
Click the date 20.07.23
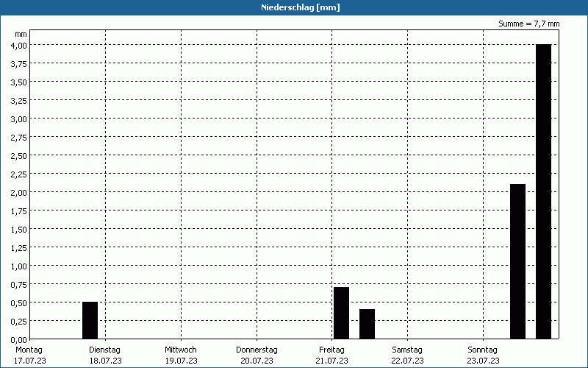coord(257,361)
